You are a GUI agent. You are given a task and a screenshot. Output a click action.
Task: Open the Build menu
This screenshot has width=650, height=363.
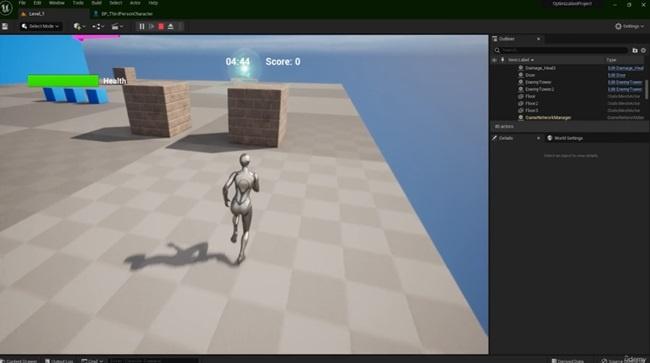point(97,3)
